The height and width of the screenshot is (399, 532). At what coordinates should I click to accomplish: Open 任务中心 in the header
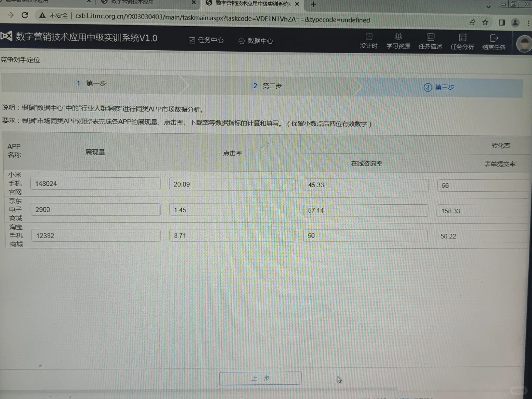click(206, 40)
